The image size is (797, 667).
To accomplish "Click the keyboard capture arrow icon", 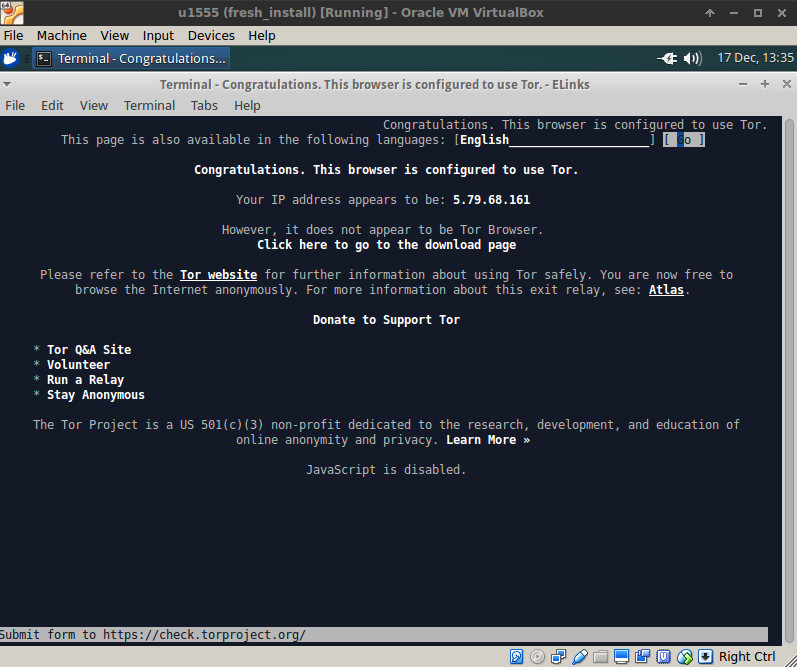I will [705, 656].
